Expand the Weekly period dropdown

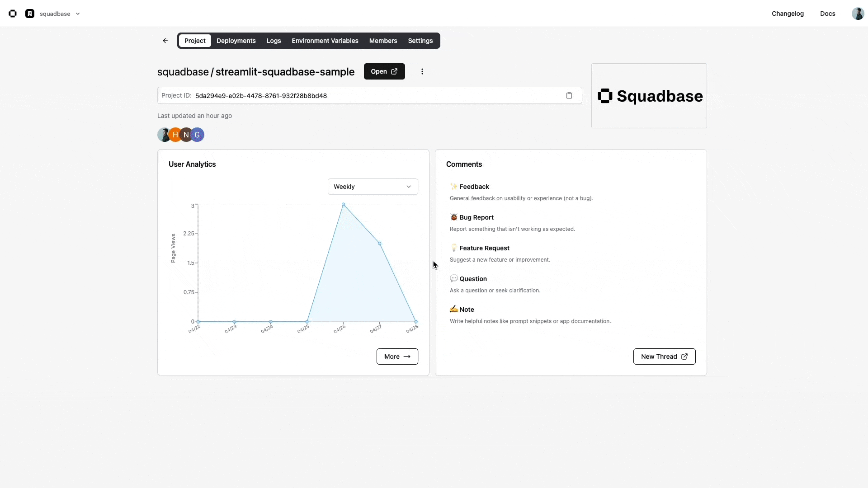pyautogui.click(x=373, y=187)
